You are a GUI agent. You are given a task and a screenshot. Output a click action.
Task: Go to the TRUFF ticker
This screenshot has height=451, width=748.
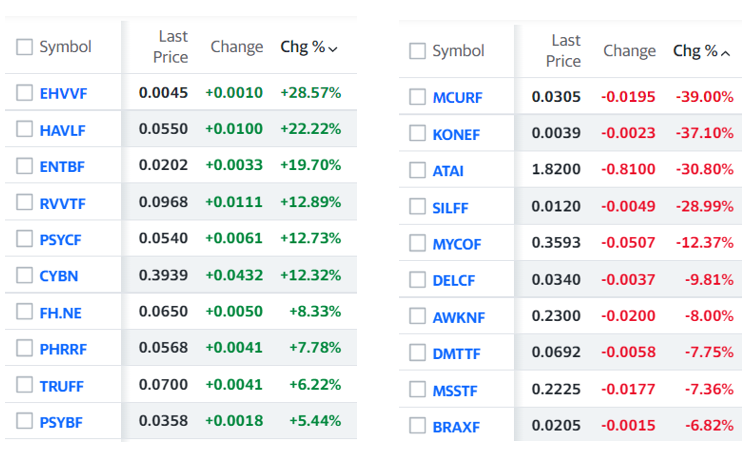pos(62,386)
